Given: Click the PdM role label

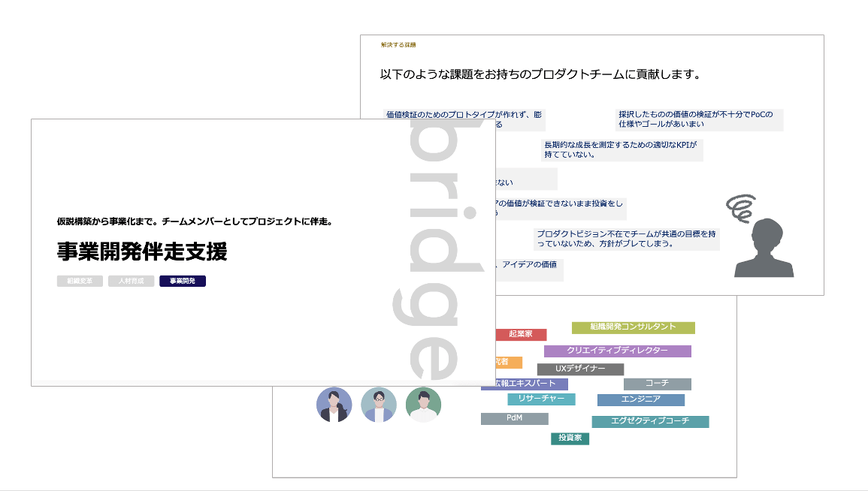Looking at the screenshot, I should tap(515, 418).
